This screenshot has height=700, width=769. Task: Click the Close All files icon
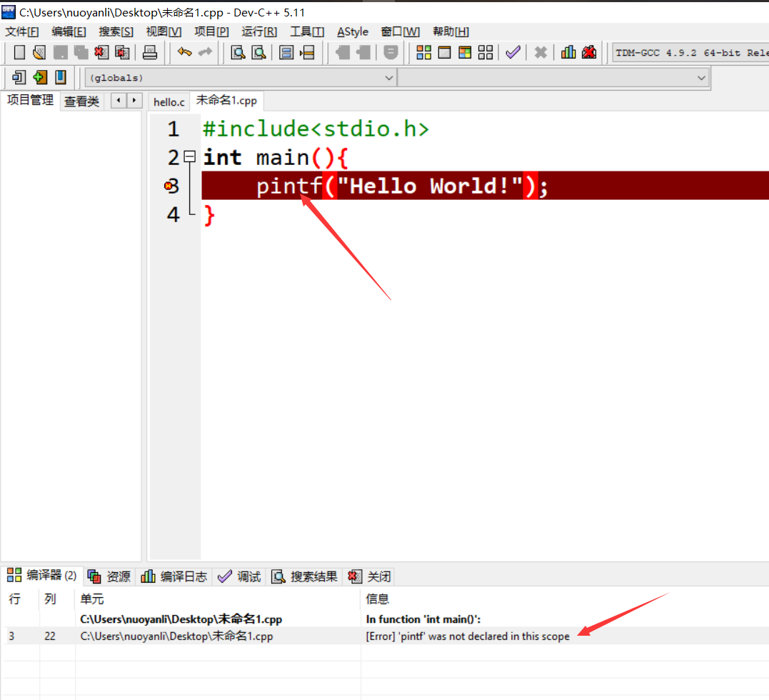pos(122,52)
